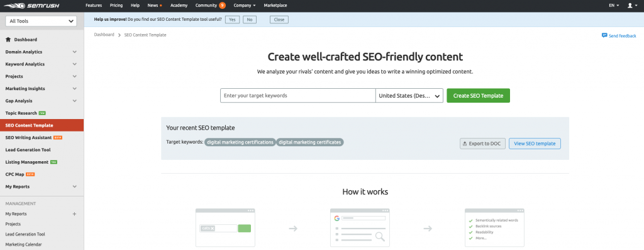The height and width of the screenshot is (250, 644).
Task: Click Send feedback link
Action: pyautogui.click(x=622, y=36)
